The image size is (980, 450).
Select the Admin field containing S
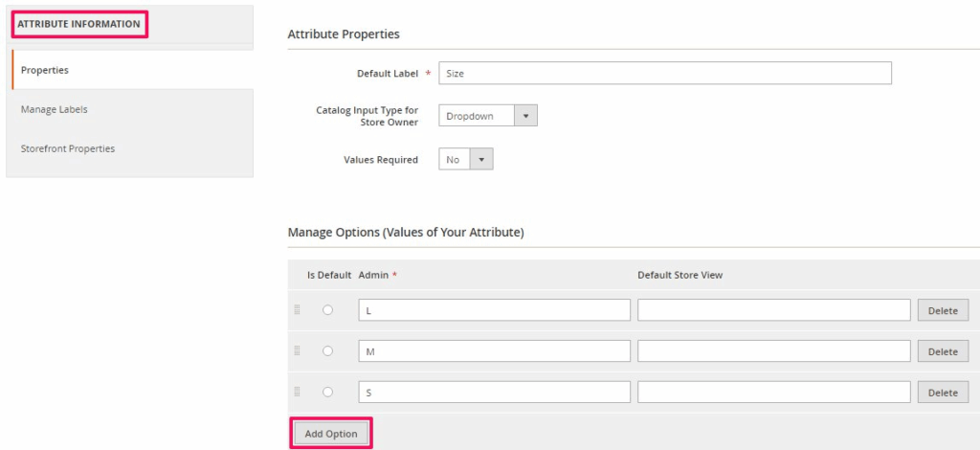tap(494, 393)
